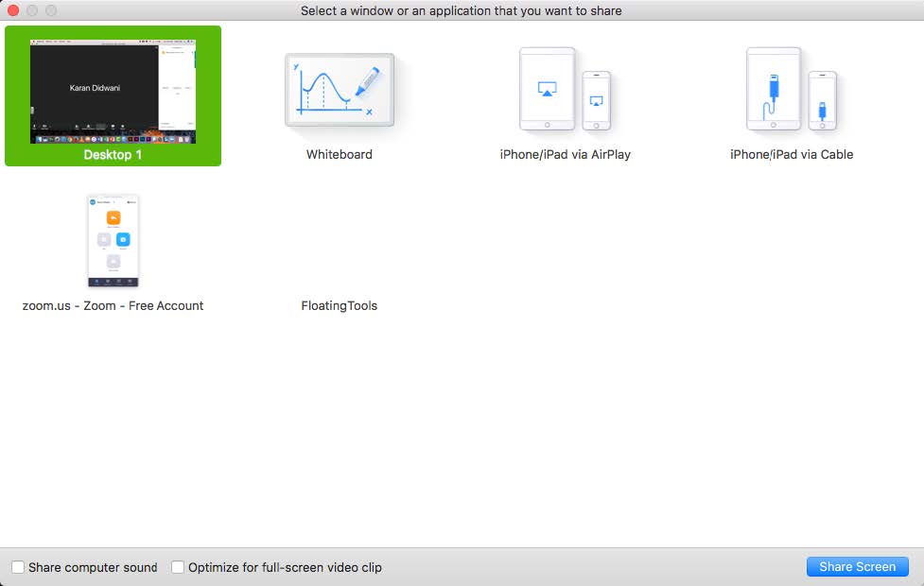
Task: Choose the zoom.us Free Account window
Action: coord(113,241)
